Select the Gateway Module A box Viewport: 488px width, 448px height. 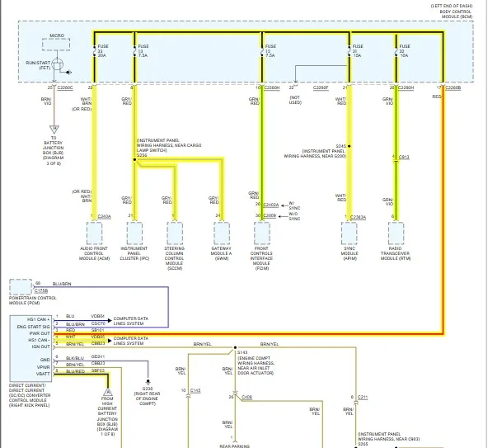point(222,233)
